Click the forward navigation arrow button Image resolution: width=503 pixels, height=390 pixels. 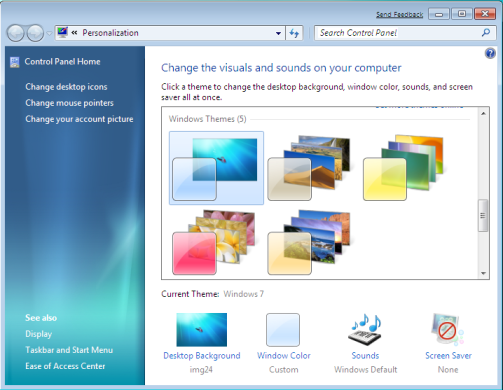click(x=35, y=33)
